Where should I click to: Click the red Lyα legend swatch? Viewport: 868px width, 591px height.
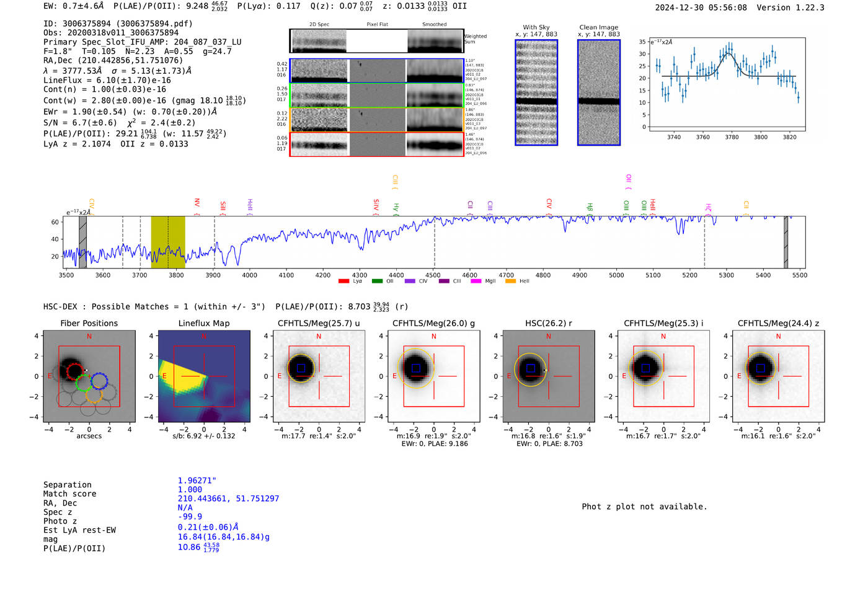pos(343,281)
